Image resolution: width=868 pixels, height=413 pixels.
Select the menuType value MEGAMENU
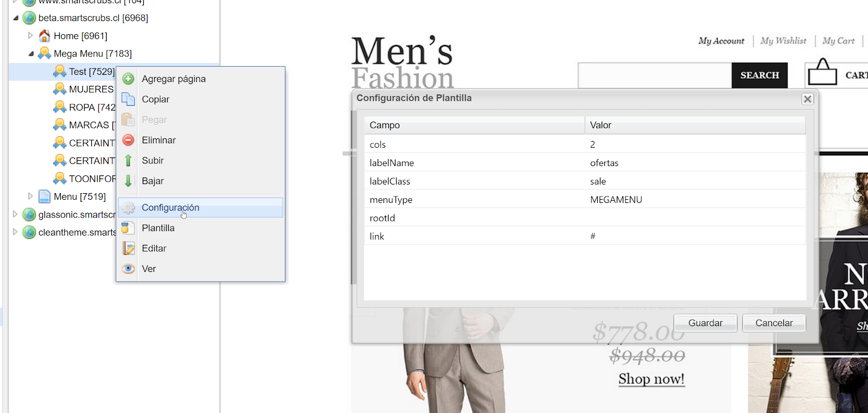(x=695, y=200)
